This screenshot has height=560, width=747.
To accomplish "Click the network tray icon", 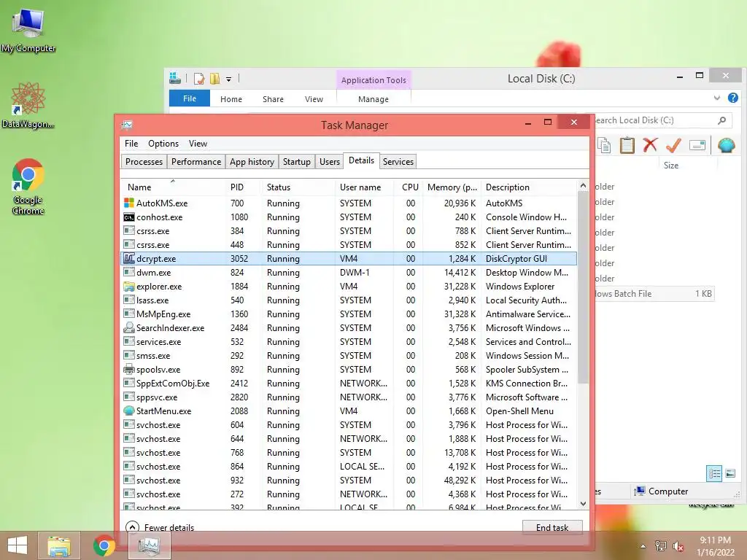I will tap(661, 546).
